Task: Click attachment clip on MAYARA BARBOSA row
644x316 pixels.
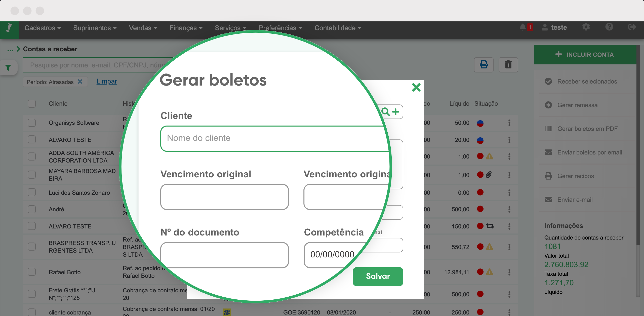Action: (489, 175)
